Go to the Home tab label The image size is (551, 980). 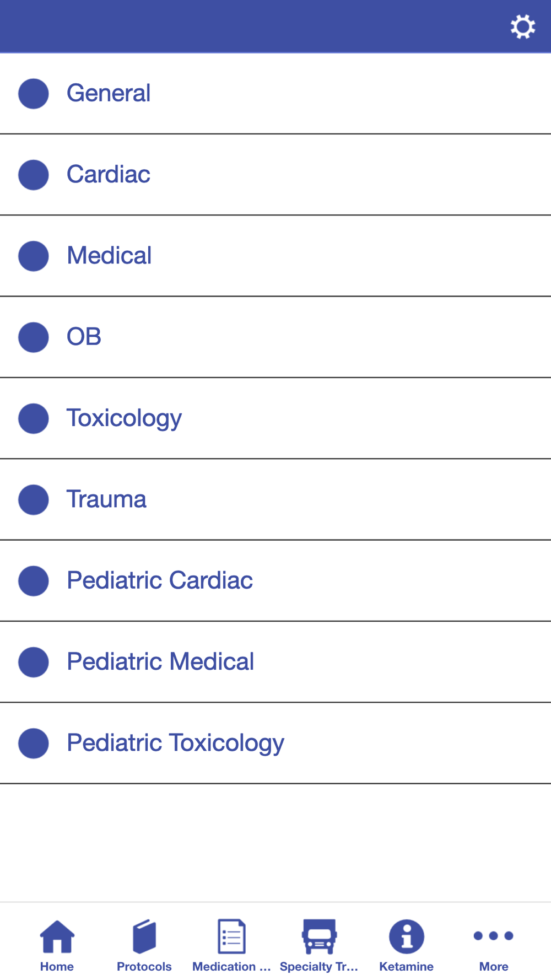coord(57,966)
